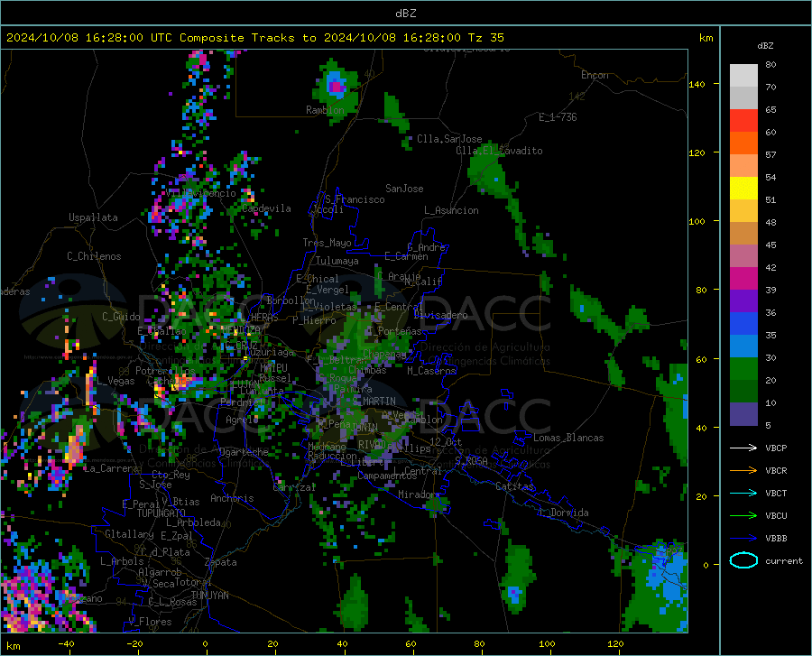The width and height of the screenshot is (812, 656).
Task: Click the Lomas_Blancas place label
Action: [568, 438]
